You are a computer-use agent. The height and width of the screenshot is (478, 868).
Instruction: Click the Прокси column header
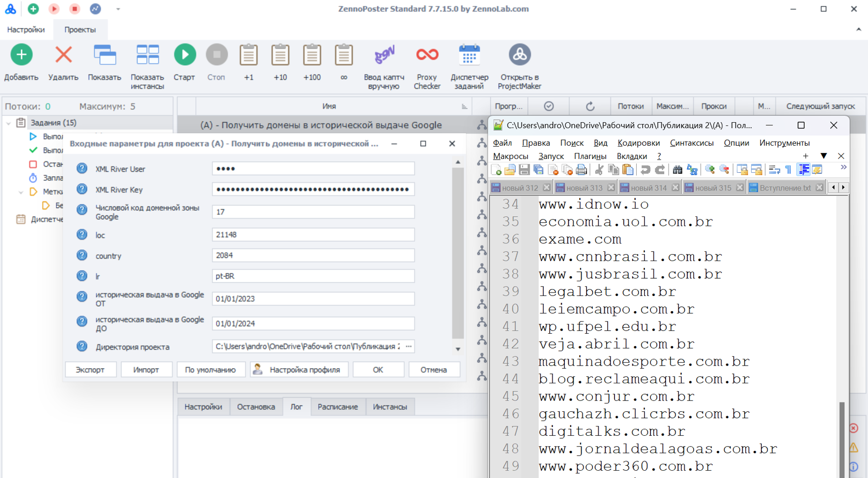713,106
